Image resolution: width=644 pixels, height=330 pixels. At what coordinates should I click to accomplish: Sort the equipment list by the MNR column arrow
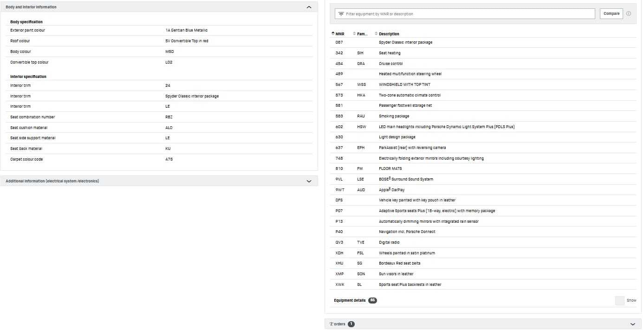(x=333, y=34)
